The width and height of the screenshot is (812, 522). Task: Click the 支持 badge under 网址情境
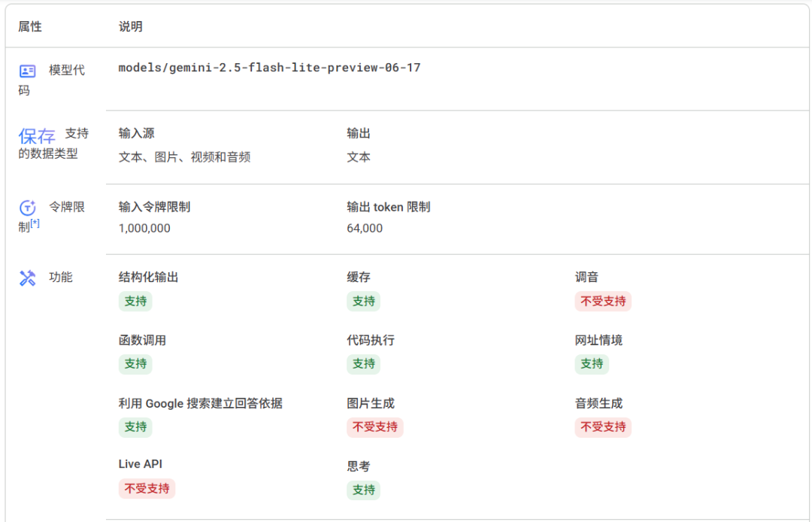(592, 364)
